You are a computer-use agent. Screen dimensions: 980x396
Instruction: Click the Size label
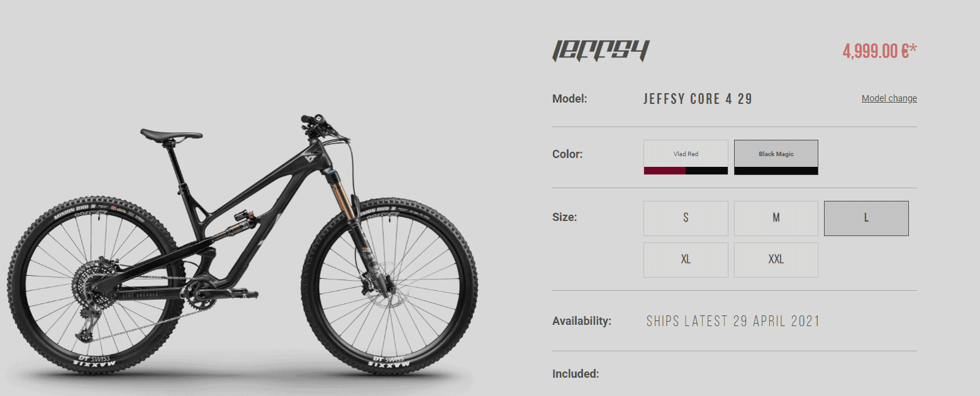tap(564, 217)
